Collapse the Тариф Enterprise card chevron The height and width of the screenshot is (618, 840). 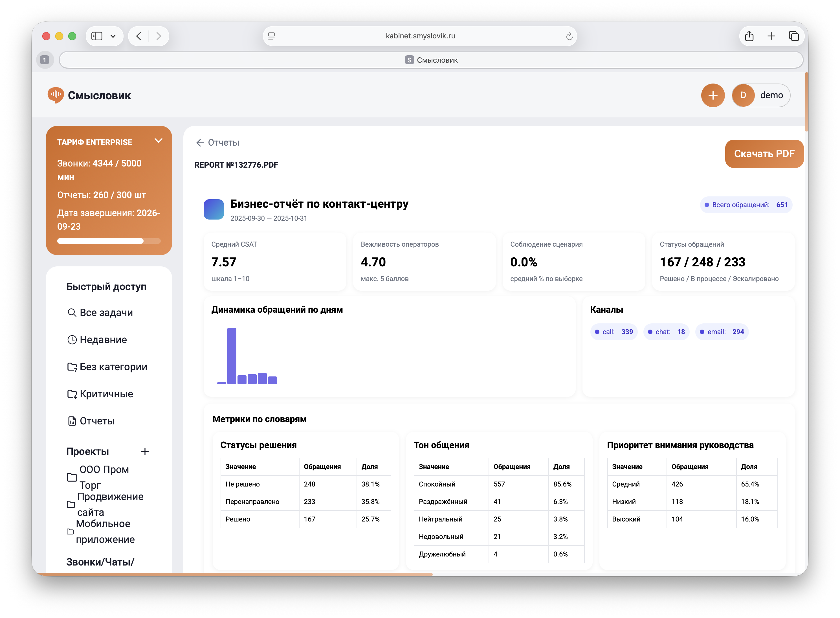(159, 141)
